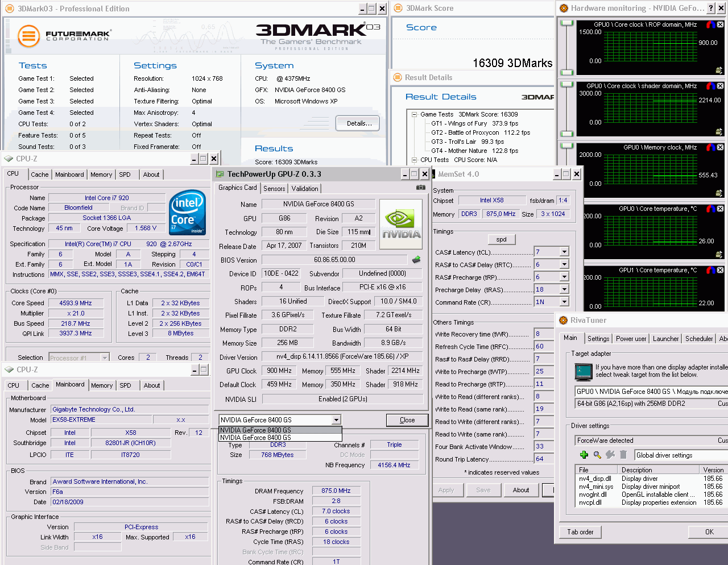Open the Launcher tab in RivaTuner
This screenshot has height=565, width=728.
pyautogui.click(x=665, y=339)
